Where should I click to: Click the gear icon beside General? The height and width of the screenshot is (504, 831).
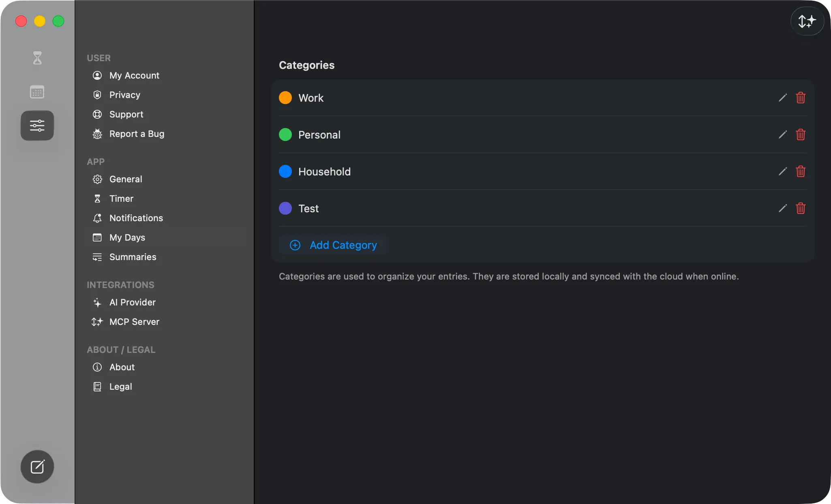click(x=97, y=179)
